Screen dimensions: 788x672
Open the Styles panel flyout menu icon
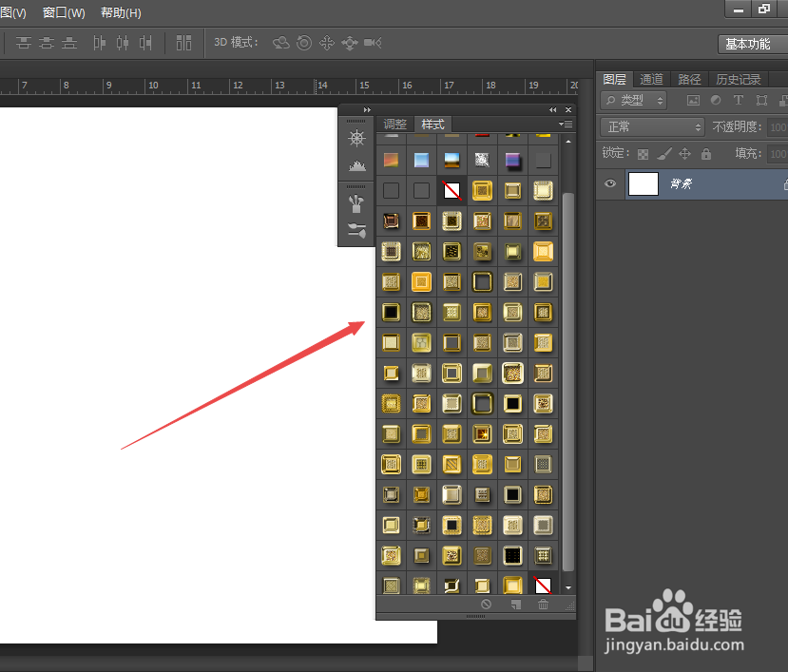click(x=566, y=124)
